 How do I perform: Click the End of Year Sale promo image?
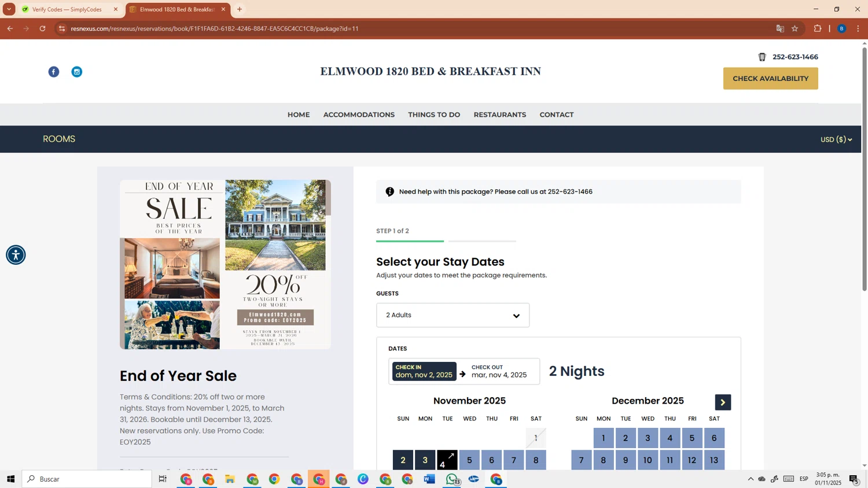[225, 264]
